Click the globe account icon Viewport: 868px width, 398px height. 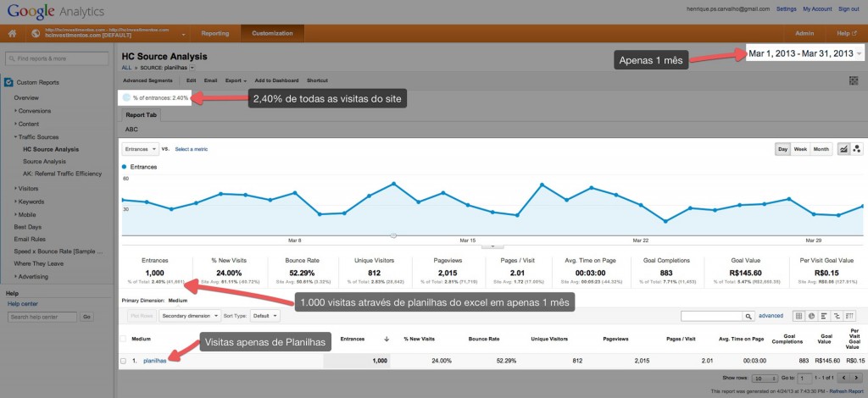point(36,34)
